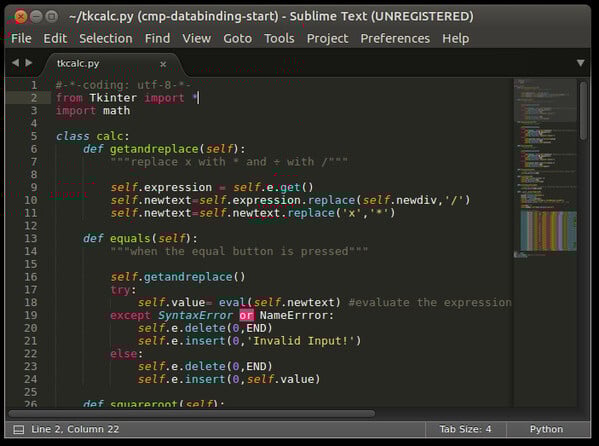Click the window maximize button
This screenshot has height=446, width=599.
[51, 16]
